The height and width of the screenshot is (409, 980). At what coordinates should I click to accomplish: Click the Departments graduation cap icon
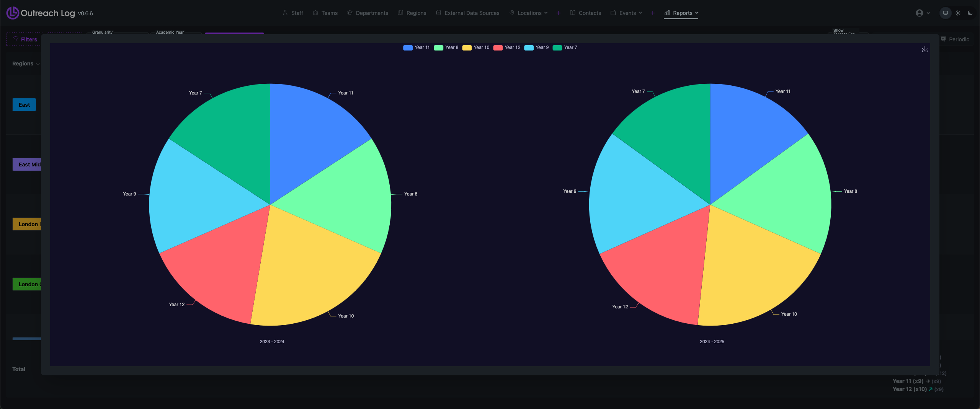pyautogui.click(x=350, y=13)
